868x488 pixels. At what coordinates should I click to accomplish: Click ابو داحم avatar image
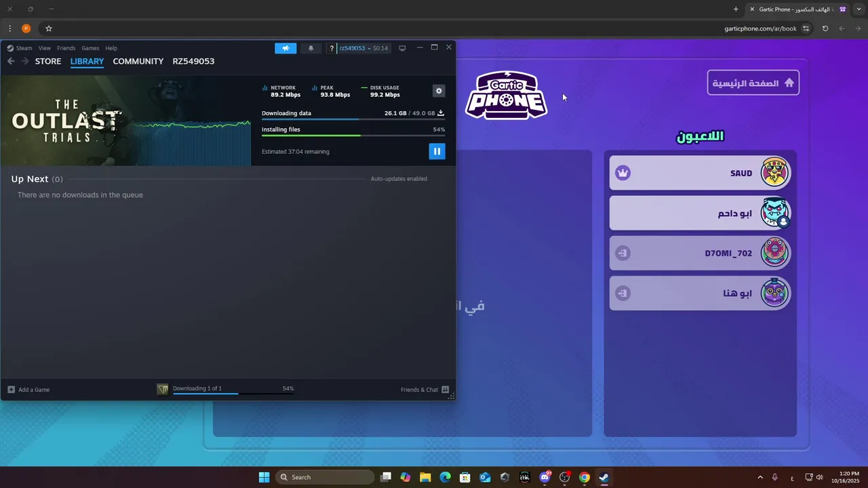774,213
